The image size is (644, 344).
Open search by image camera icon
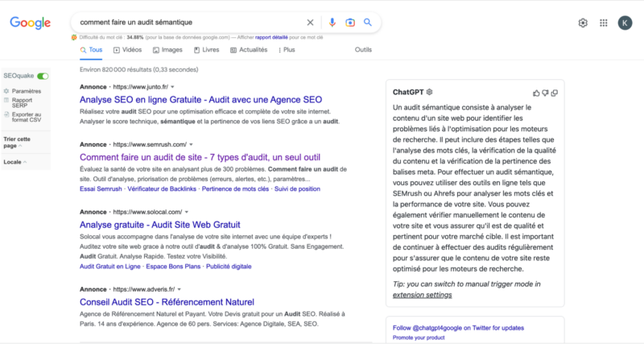click(x=350, y=23)
